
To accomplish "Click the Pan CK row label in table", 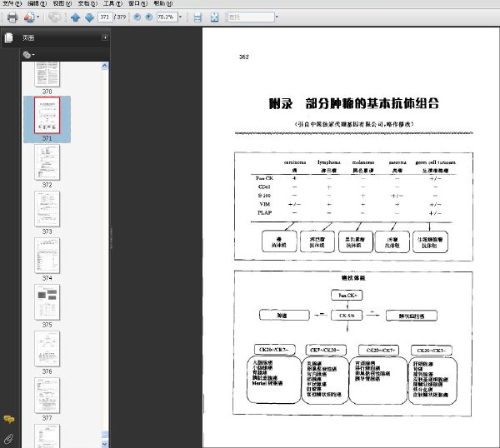I will (x=264, y=178).
